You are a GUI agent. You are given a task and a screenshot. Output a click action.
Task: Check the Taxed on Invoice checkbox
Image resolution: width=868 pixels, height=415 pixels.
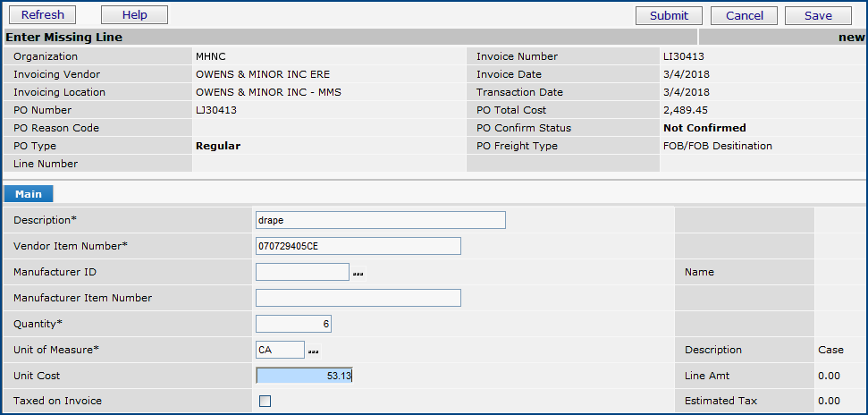[265, 402]
